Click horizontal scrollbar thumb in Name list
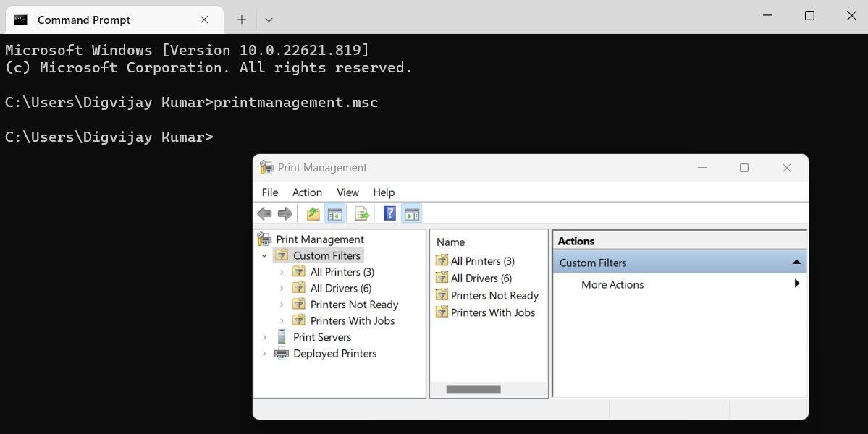The image size is (868, 434). [473, 390]
